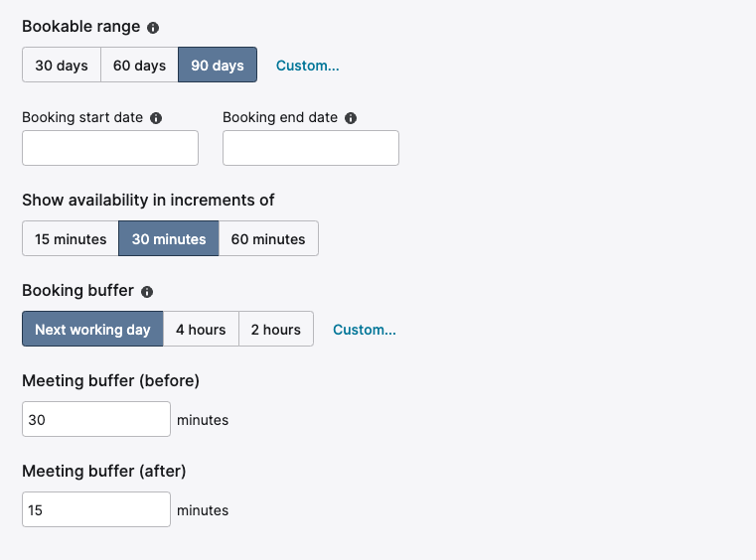Click the Meeting buffer (after) minutes field
The height and width of the screenshot is (560, 756).
(x=96, y=509)
